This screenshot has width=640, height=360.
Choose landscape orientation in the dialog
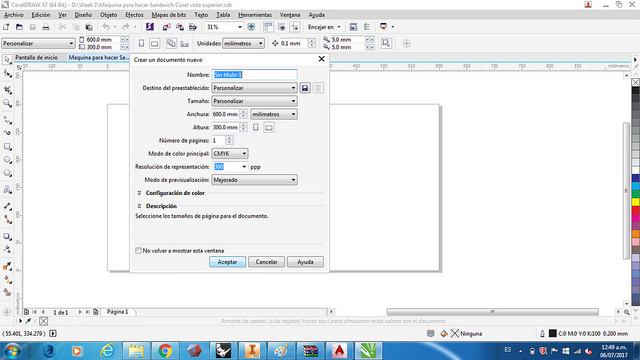coord(269,128)
